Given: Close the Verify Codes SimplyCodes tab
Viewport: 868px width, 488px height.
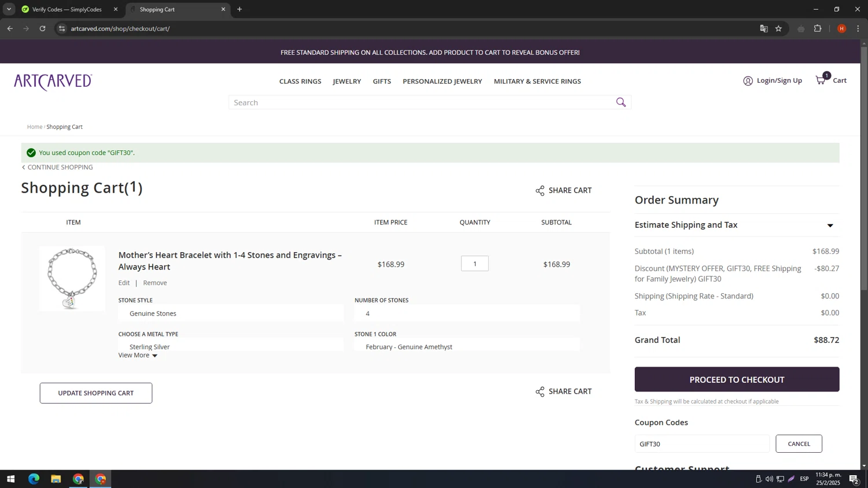Looking at the screenshot, I should pos(116,9).
